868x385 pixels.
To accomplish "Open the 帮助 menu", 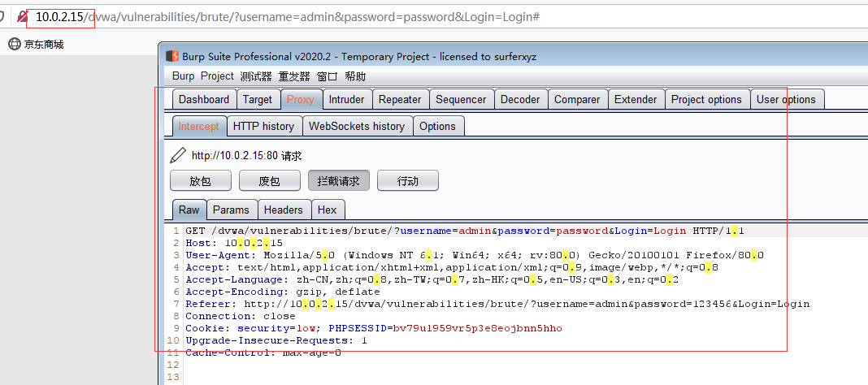I will (355, 76).
